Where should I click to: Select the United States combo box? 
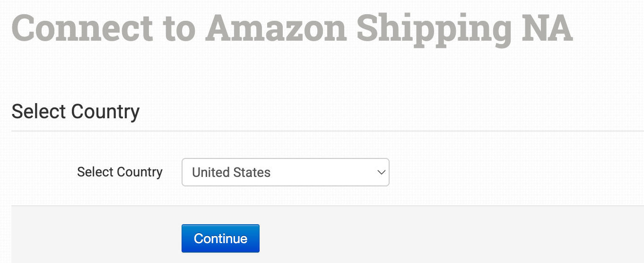[285, 172]
